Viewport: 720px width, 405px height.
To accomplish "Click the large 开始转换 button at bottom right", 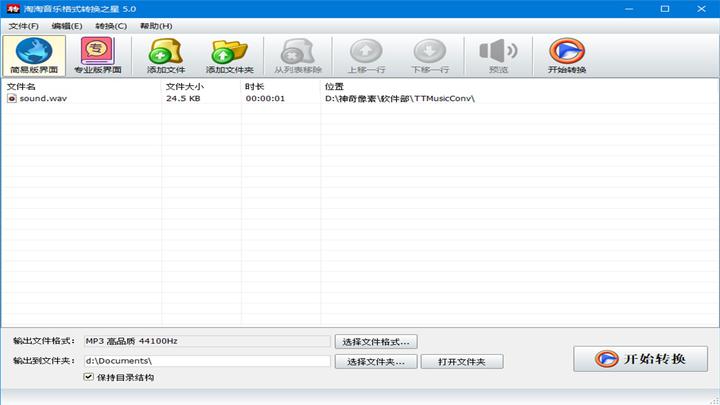I will coord(640,359).
